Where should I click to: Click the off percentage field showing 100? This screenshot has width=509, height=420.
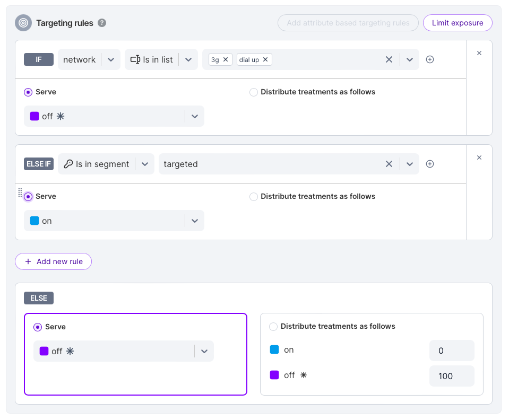tap(451, 375)
